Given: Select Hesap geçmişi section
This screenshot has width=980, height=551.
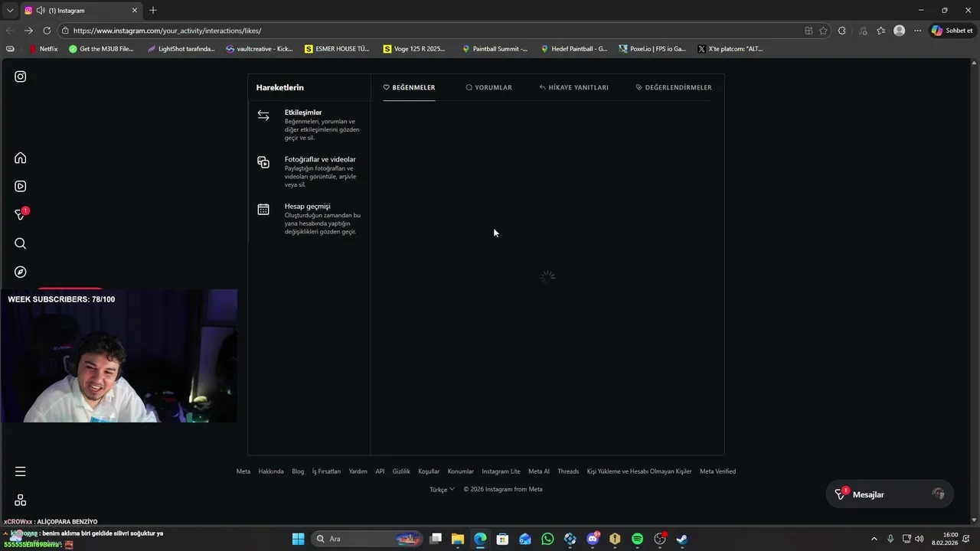Looking at the screenshot, I should pyautogui.click(x=309, y=218).
